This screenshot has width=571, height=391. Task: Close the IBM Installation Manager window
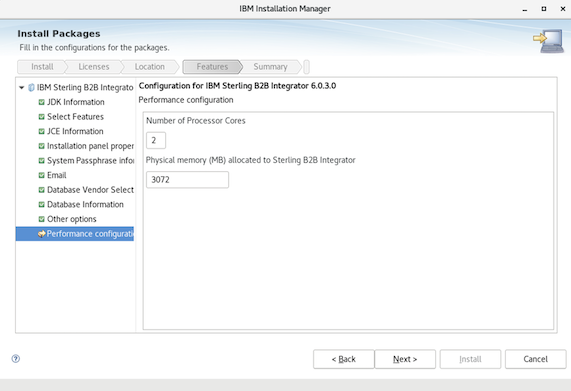(x=563, y=9)
